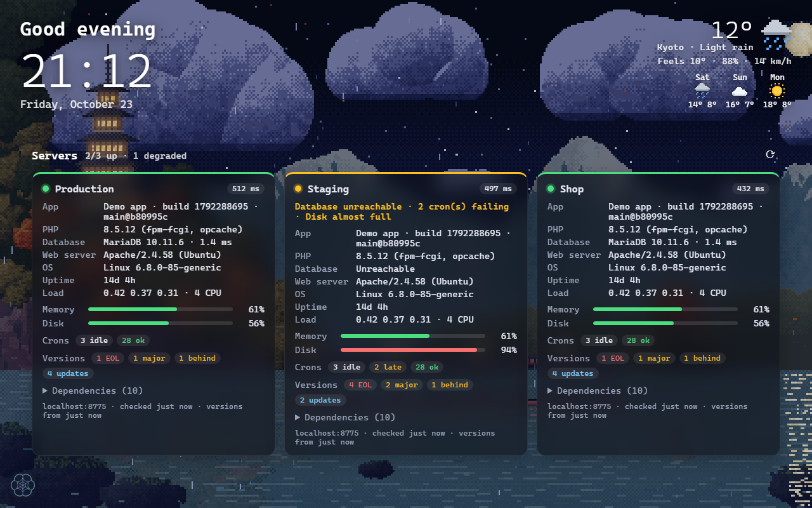Click Staging's 2 updates badge
The width and height of the screenshot is (812, 508).
pos(320,400)
